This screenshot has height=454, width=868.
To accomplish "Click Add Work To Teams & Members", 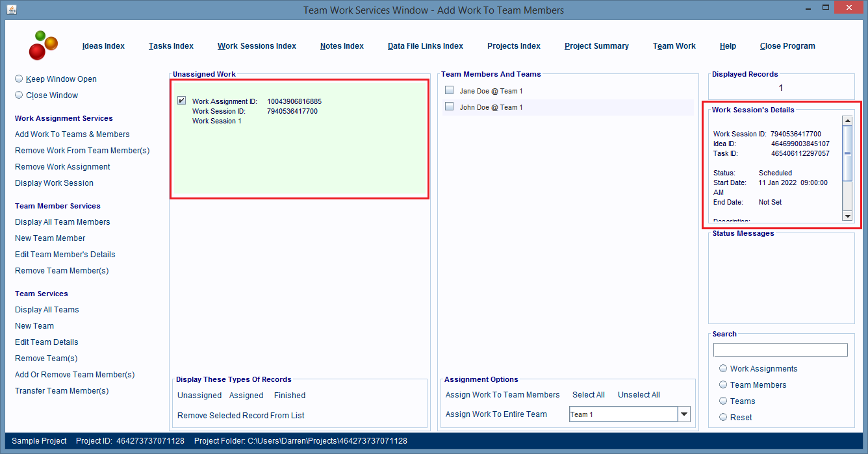I will coord(72,134).
